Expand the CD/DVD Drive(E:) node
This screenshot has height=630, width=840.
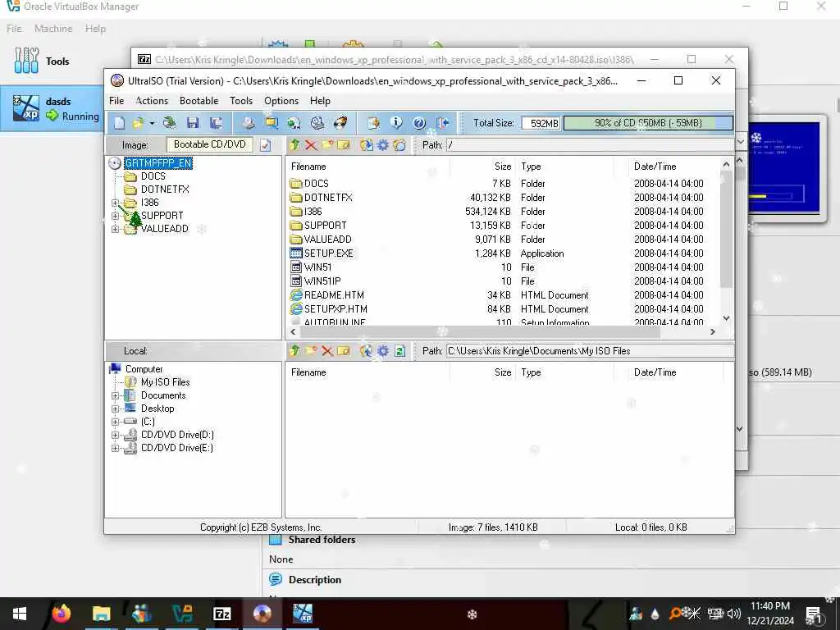[115, 448]
